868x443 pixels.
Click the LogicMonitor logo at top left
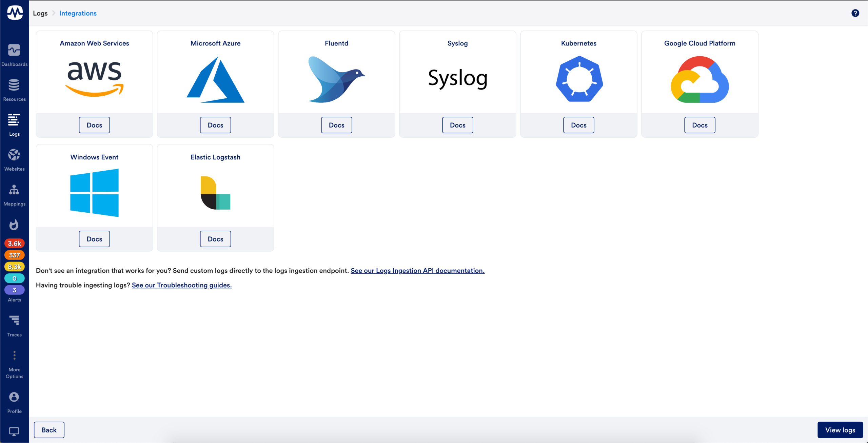point(15,13)
